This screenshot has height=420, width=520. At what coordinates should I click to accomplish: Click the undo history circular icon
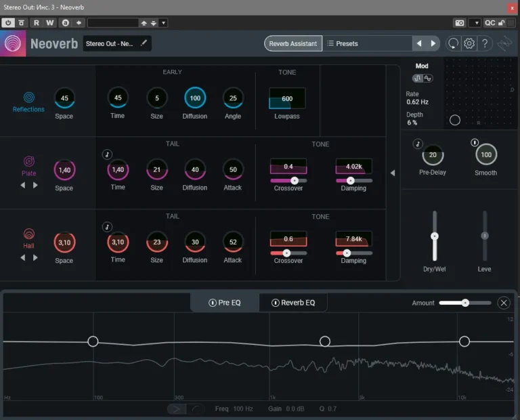453,43
